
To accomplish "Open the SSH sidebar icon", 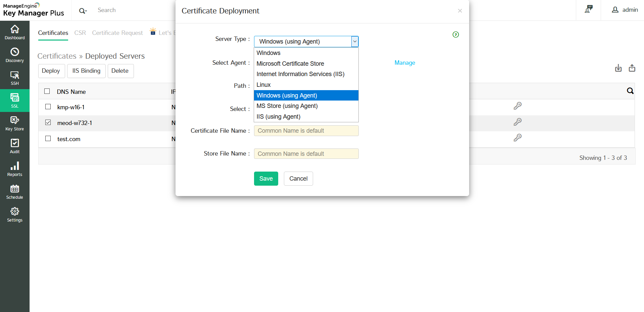I will pos(15,78).
